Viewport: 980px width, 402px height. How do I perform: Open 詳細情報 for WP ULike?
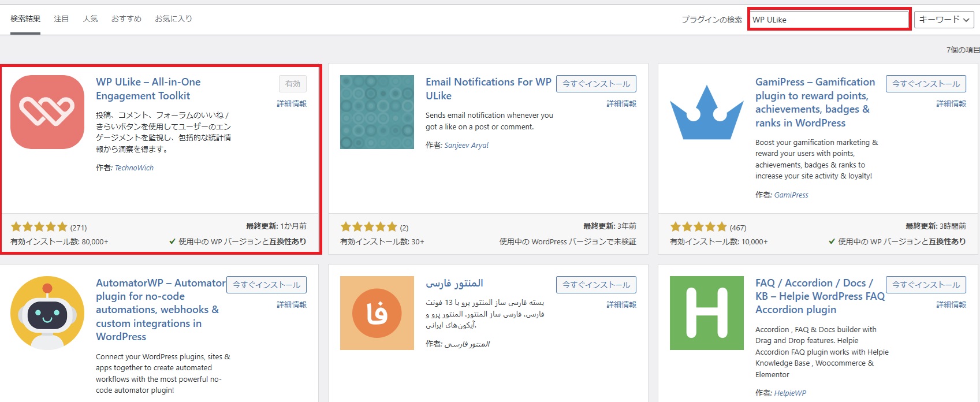(x=292, y=104)
